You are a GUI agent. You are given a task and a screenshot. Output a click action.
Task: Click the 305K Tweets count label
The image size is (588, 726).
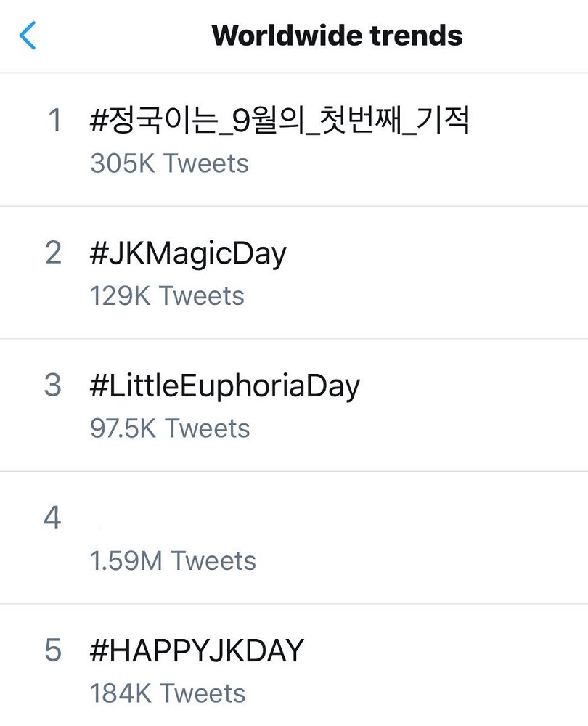tap(168, 163)
